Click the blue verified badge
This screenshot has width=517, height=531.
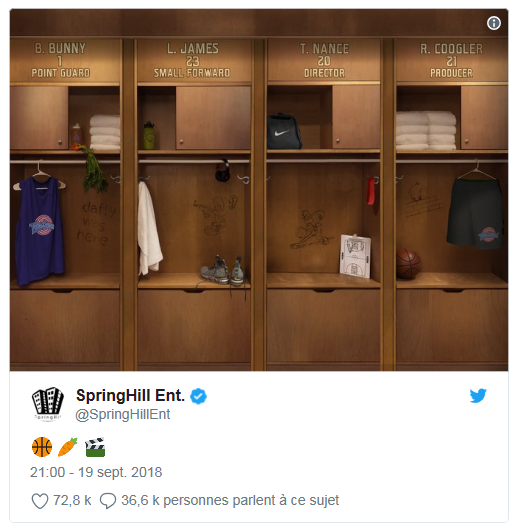click(x=198, y=396)
